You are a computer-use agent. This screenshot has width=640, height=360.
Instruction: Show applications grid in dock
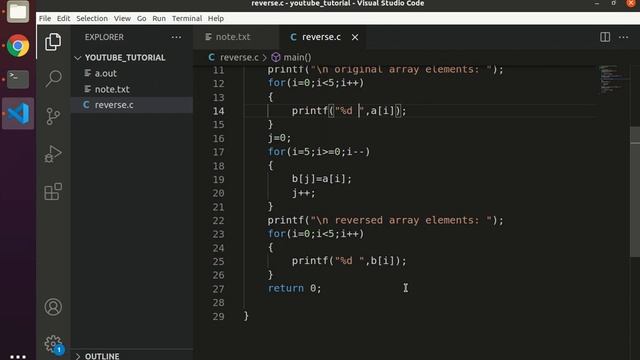tap(18, 356)
